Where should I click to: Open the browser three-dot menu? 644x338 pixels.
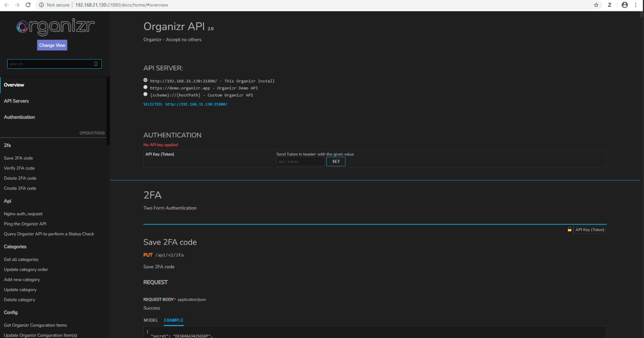click(636, 5)
